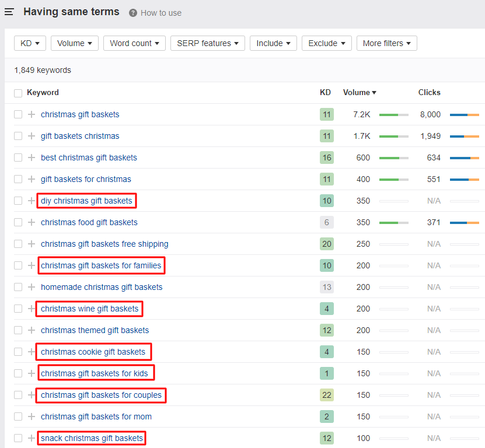Select checkbox for christmas cookie gift baskets
The height and width of the screenshot is (448, 485).
(18, 352)
